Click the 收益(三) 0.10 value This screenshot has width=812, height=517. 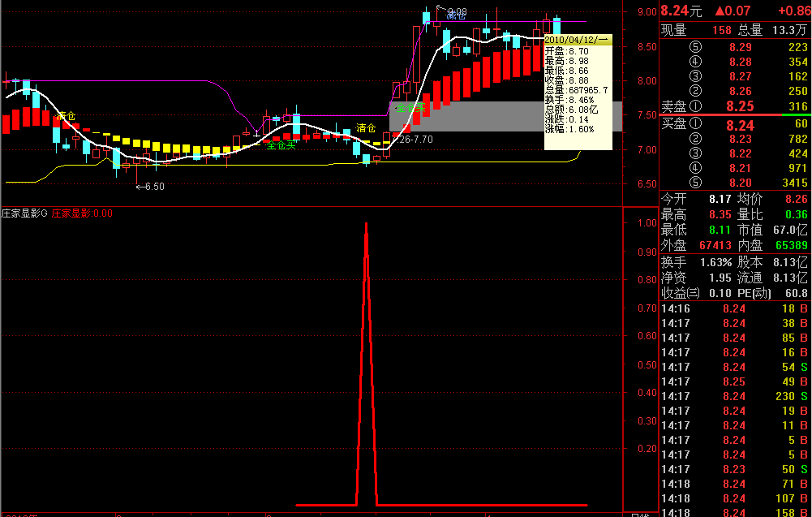[720, 293]
